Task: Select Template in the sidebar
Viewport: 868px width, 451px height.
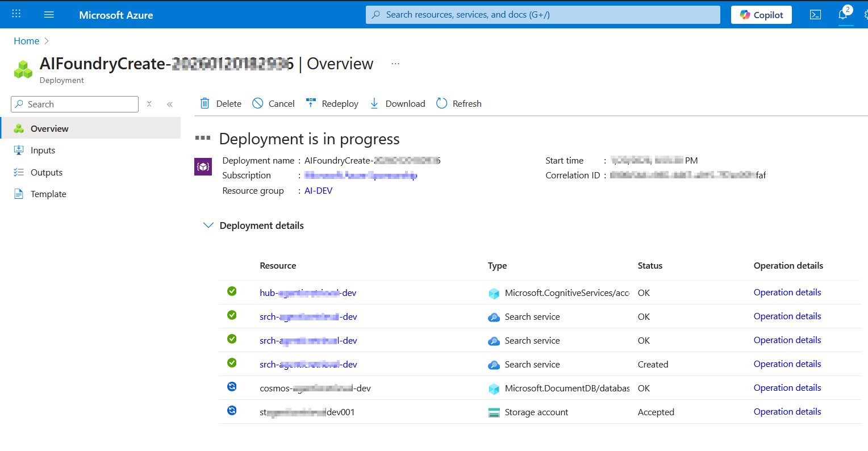Action: click(48, 194)
